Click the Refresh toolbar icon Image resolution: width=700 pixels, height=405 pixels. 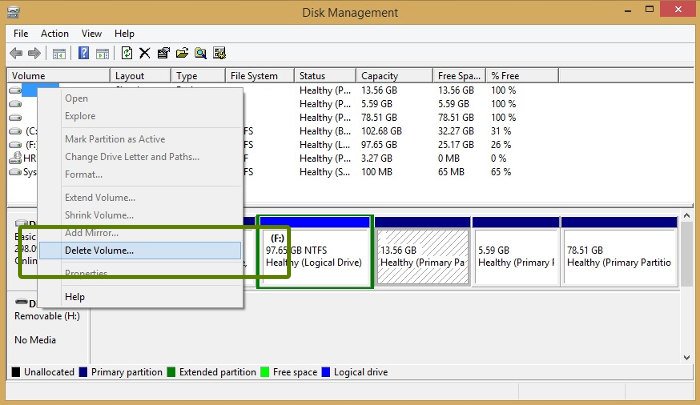click(127, 53)
